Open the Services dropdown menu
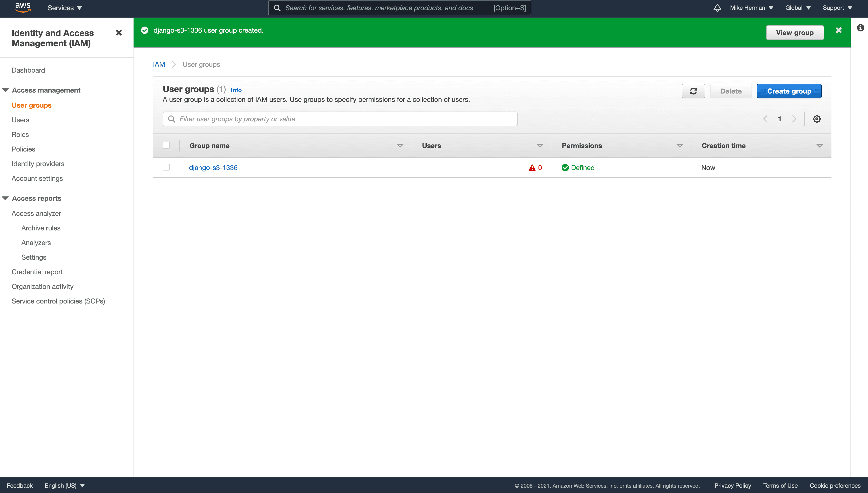This screenshot has width=868, height=493. pos(65,8)
